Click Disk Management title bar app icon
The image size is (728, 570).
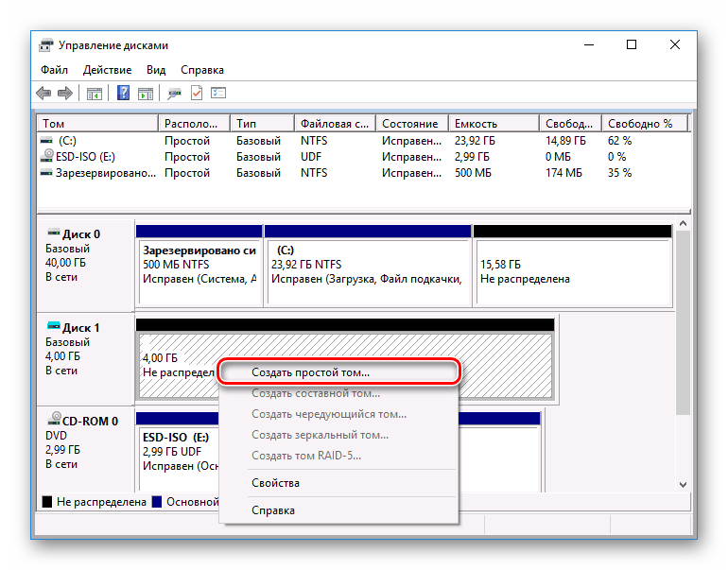(x=46, y=45)
